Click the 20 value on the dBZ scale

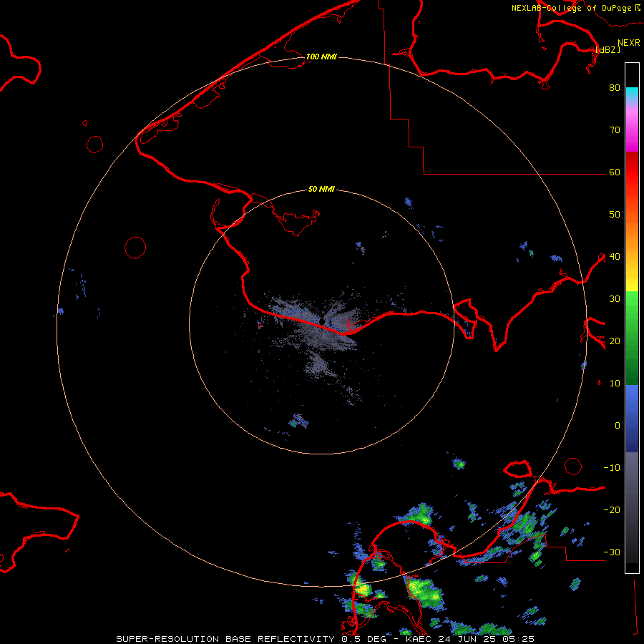[x=615, y=341]
